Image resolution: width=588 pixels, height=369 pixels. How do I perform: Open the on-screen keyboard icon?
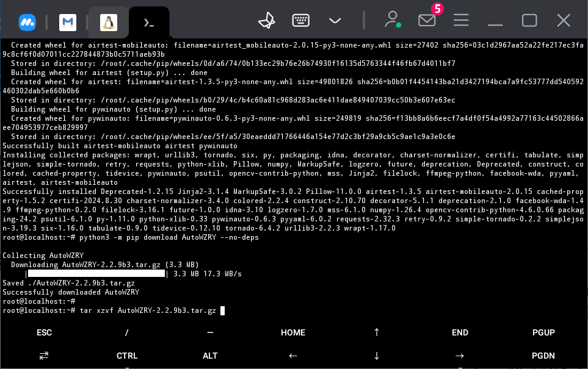(300, 21)
